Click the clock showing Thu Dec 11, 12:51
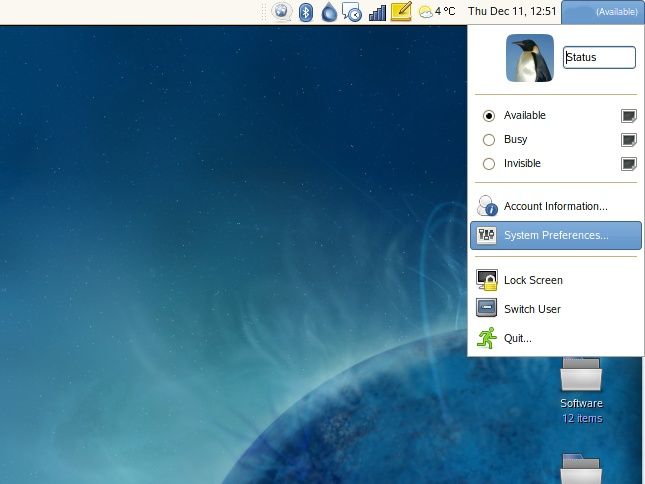Viewport: 645px width, 484px height. [512, 12]
